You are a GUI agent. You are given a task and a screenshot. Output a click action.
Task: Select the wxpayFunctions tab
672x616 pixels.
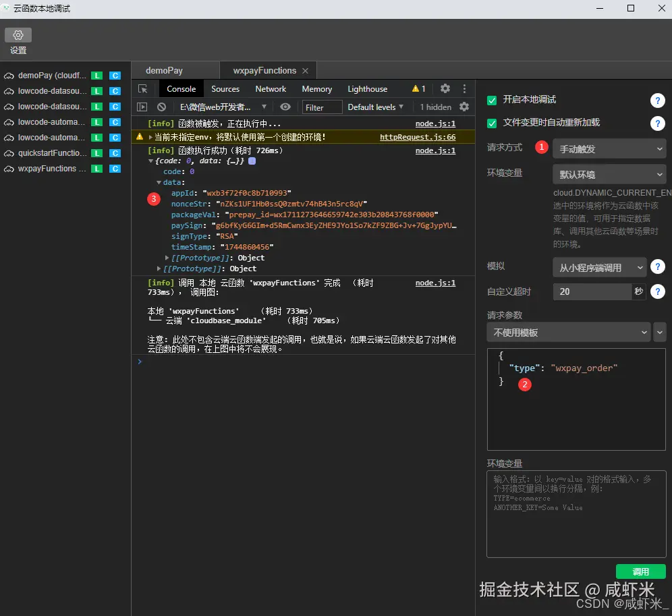264,71
